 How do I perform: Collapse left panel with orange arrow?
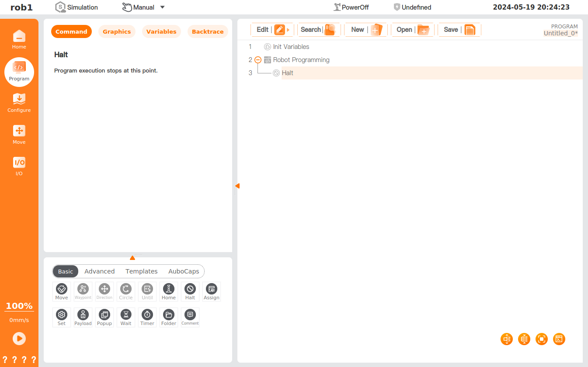pyautogui.click(x=237, y=186)
